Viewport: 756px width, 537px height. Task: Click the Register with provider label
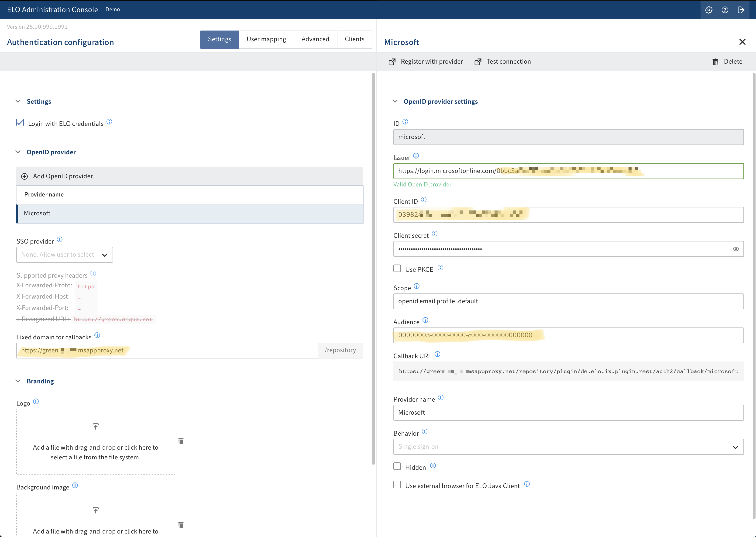pos(432,62)
